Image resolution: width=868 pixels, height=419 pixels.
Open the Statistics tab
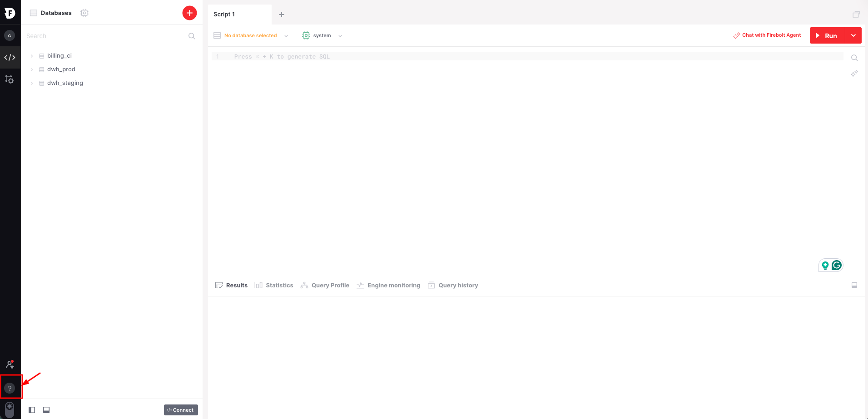click(279, 285)
